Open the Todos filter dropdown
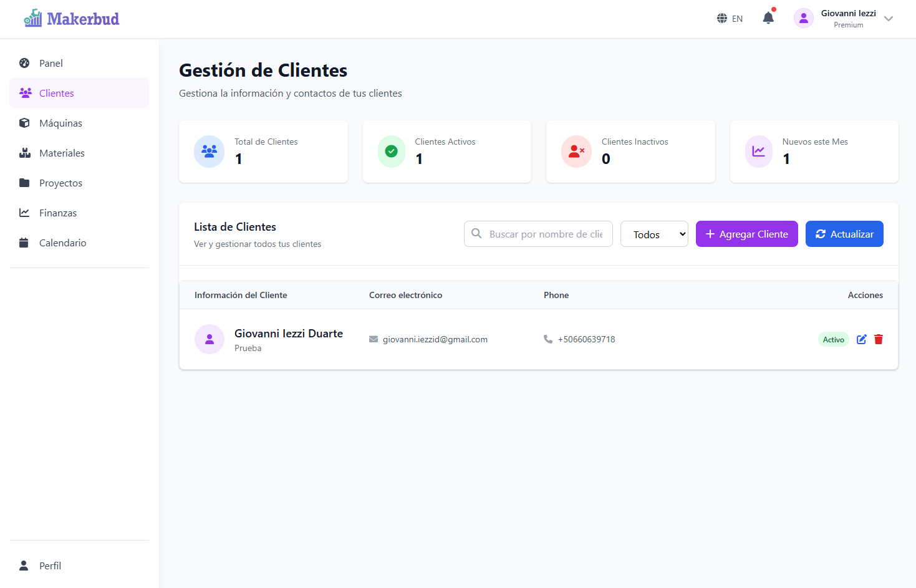 pos(654,234)
